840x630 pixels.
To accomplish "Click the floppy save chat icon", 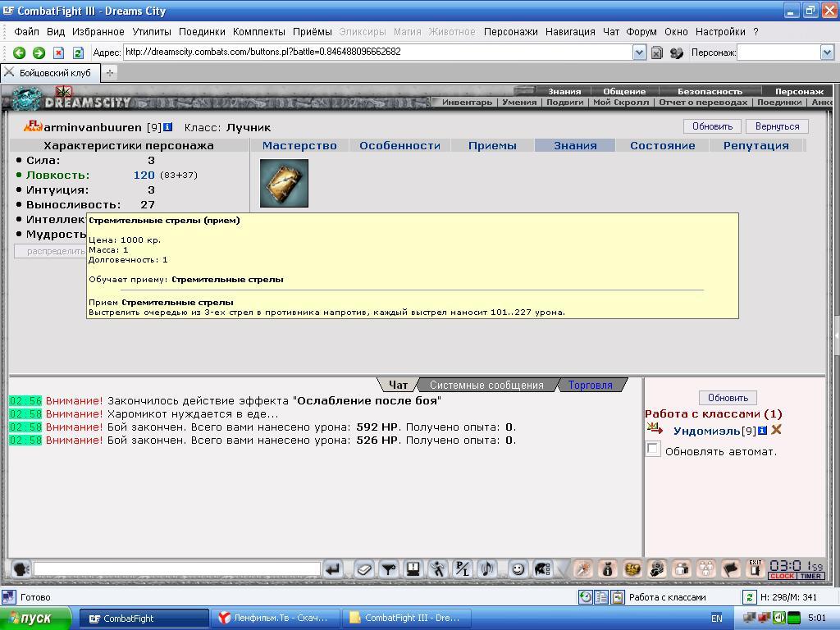I will [413, 569].
